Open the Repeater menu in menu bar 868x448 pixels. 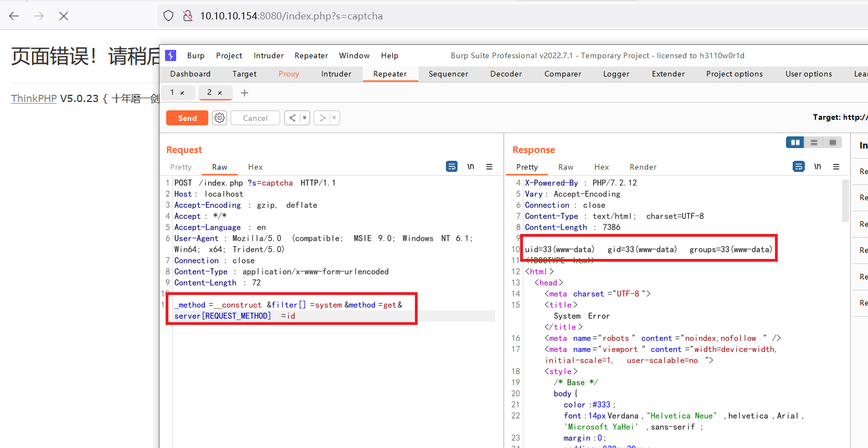click(311, 55)
